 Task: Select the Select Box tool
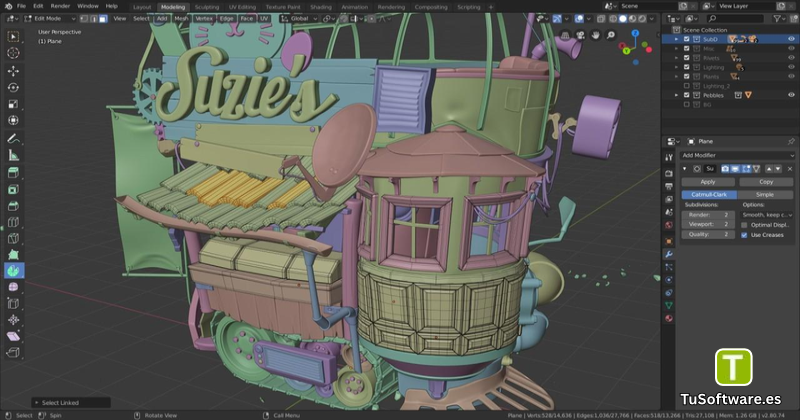point(13,36)
